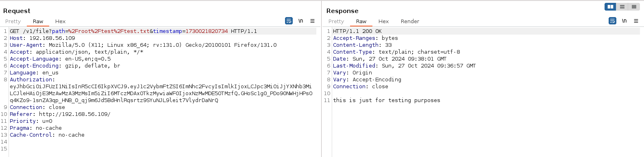Select the combined single-pane layout icon
The width and height of the screenshot is (644, 157).
click(634, 7)
